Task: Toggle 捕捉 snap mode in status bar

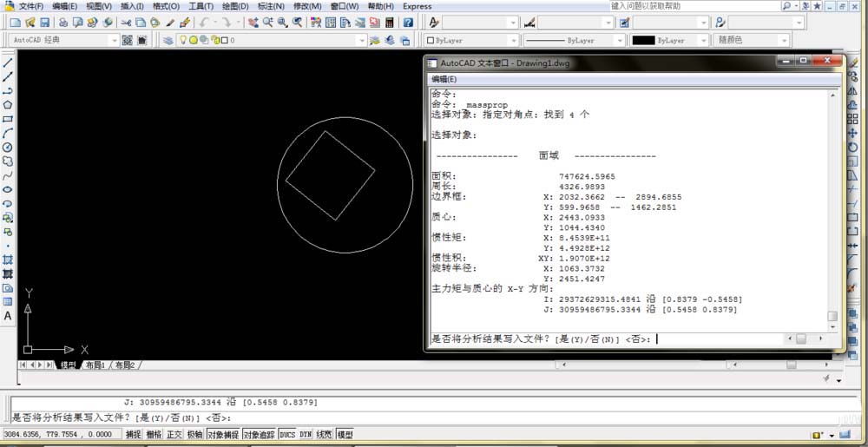Action: 134,435
